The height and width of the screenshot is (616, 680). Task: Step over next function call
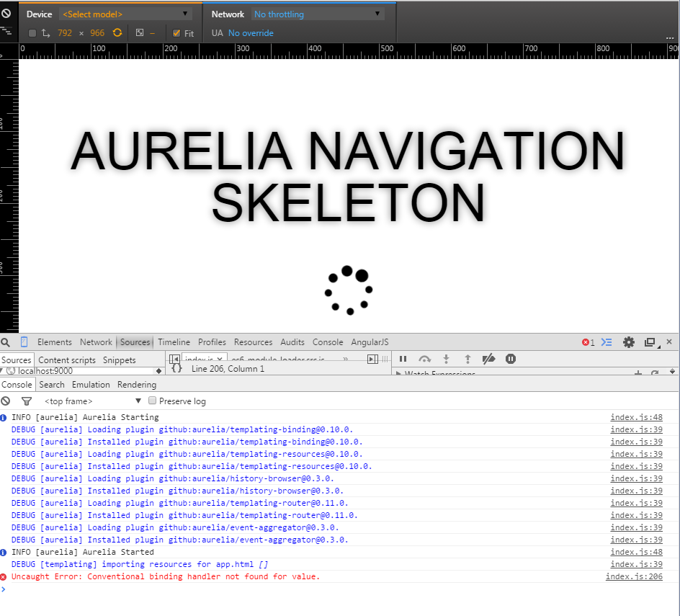point(424,359)
